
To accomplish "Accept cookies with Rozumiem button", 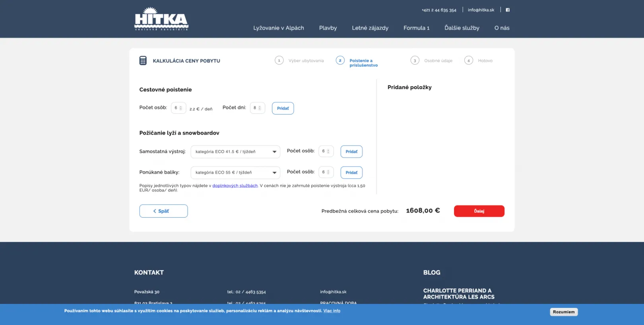I will (x=564, y=312).
